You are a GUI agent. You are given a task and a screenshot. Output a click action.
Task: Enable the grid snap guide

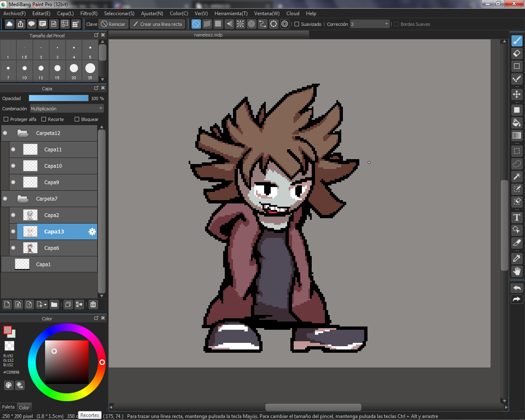218,24
